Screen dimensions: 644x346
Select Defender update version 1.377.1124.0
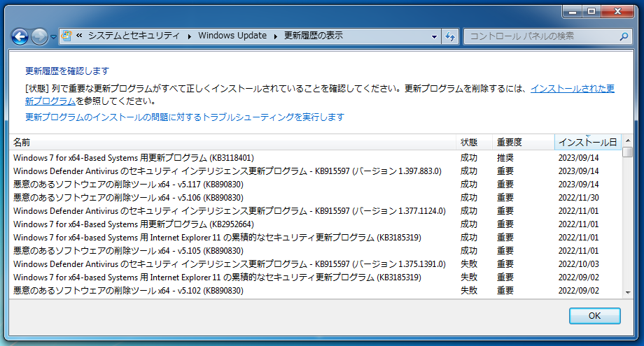[315, 211]
